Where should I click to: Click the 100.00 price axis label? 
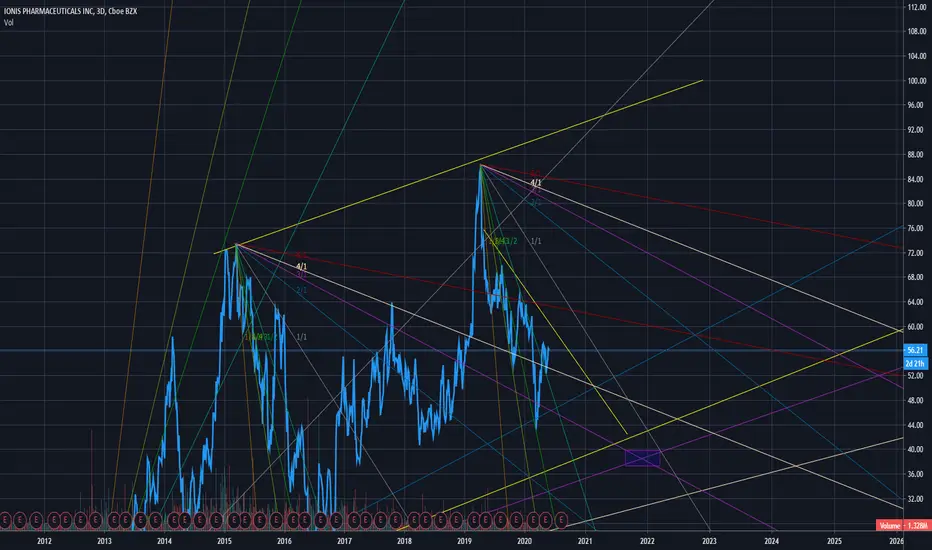[x=917, y=80]
